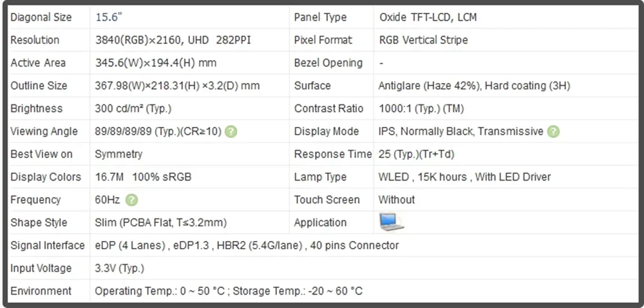The width and height of the screenshot is (644, 308).
Task: Click the Panel Type label
Action: click(320, 17)
